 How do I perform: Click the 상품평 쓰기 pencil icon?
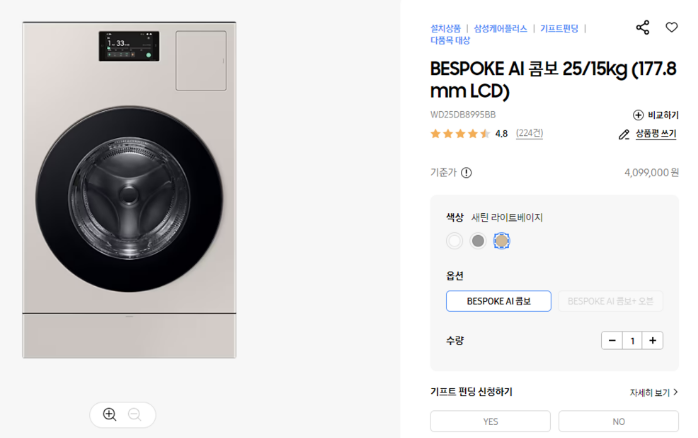click(624, 134)
